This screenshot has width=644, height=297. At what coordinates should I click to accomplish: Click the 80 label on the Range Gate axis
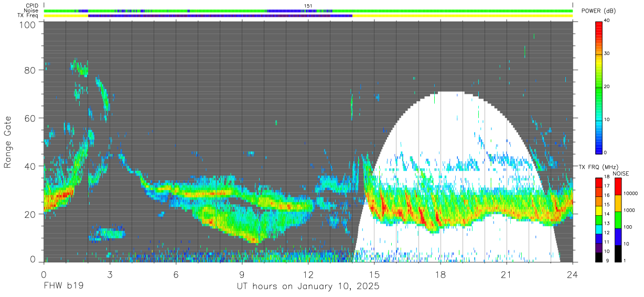tap(30, 70)
